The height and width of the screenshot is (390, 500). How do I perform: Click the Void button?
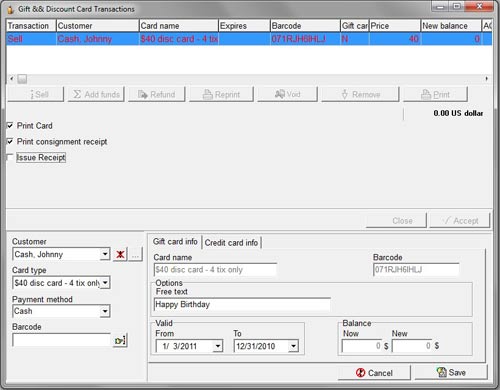click(287, 94)
